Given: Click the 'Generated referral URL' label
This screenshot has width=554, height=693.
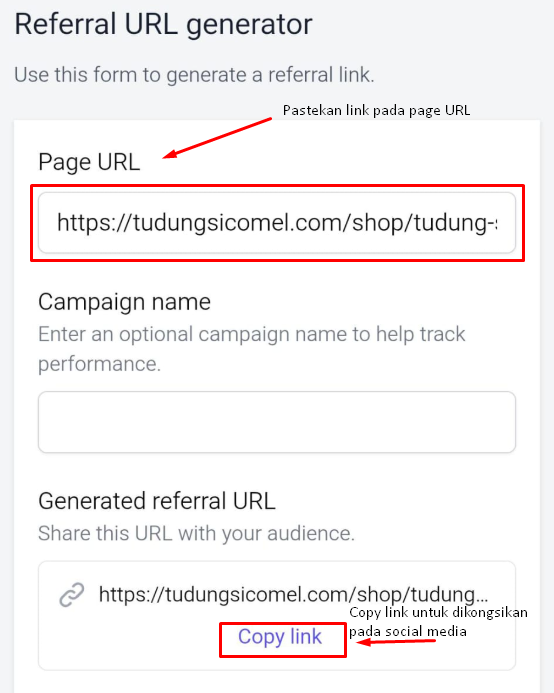Looking at the screenshot, I should tap(157, 501).
